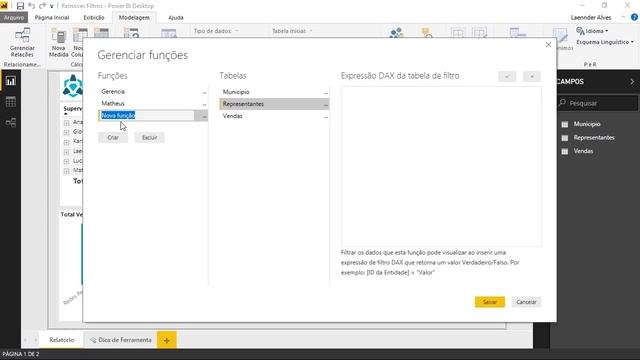Click the Undo arrow in the title bar
This screenshot has height=360, width=640.
tap(31, 6)
